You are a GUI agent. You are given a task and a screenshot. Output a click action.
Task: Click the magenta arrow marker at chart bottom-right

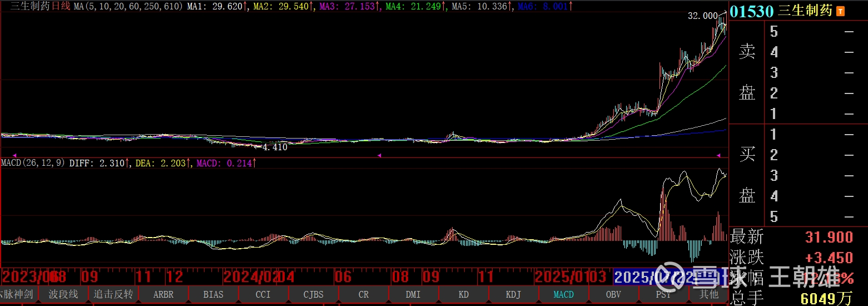[718, 155]
